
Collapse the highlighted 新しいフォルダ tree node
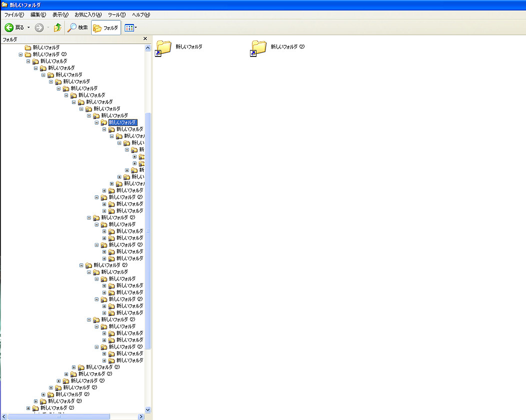click(96, 122)
